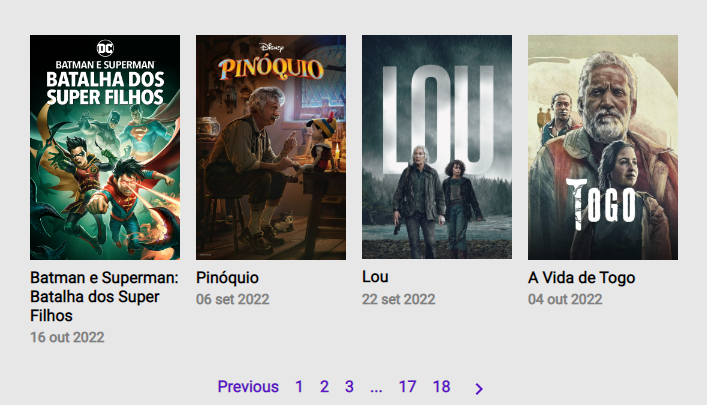Image resolution: width=707 pixels, height=405 pixels.
Task: Open the Pinóquio title link
Action: click(x=227, y=277)
